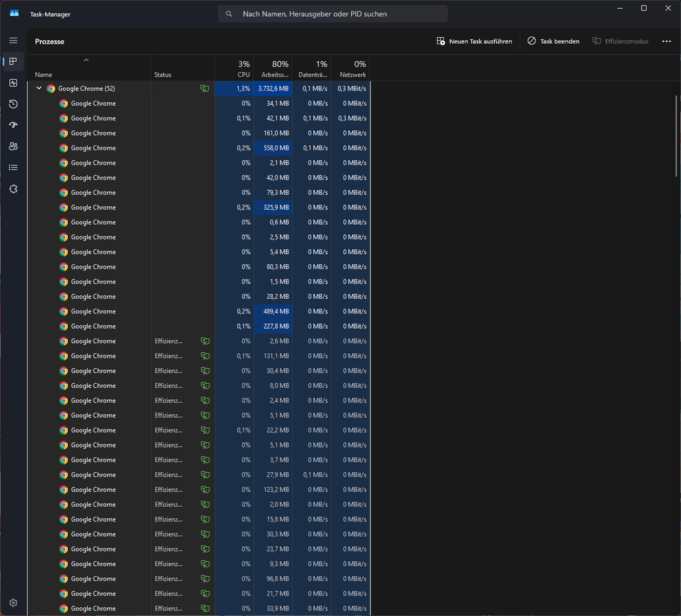Sort by the CPU column header
This screenshot has width=681, height=616.
(x=234, y=68)
